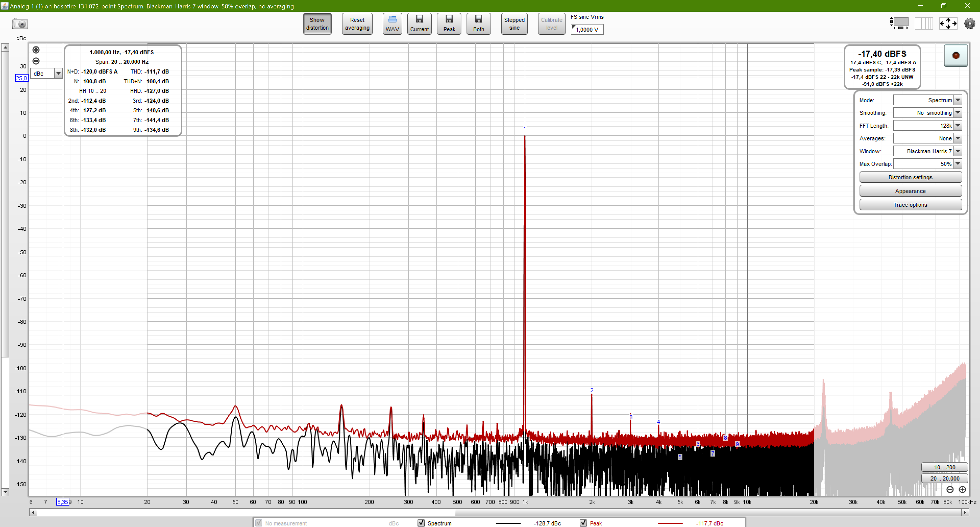Click the Reset averaging button

(x=357, y=23)
